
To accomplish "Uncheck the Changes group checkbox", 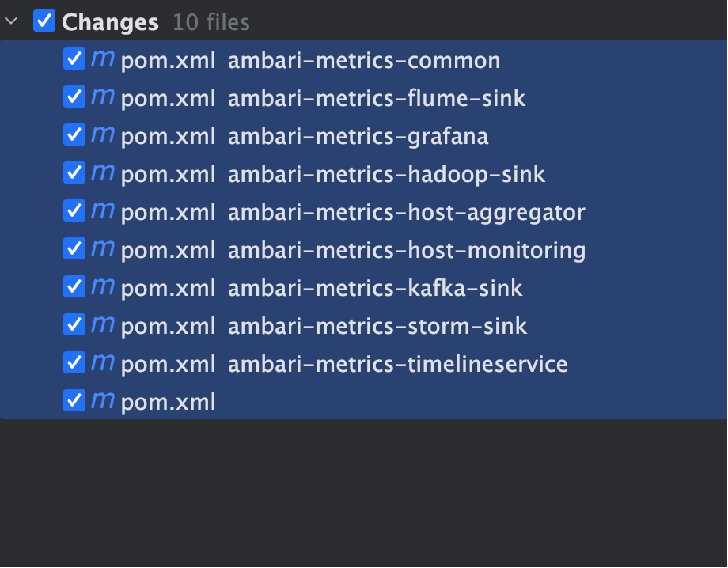I will (x=44, y=21).
